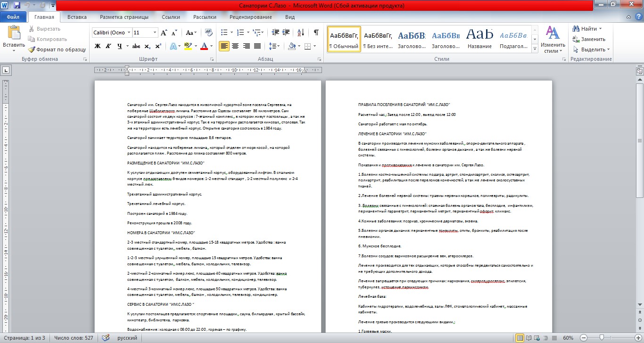
Task: Switch to the Вставка tab
Action: click(77, 17)
